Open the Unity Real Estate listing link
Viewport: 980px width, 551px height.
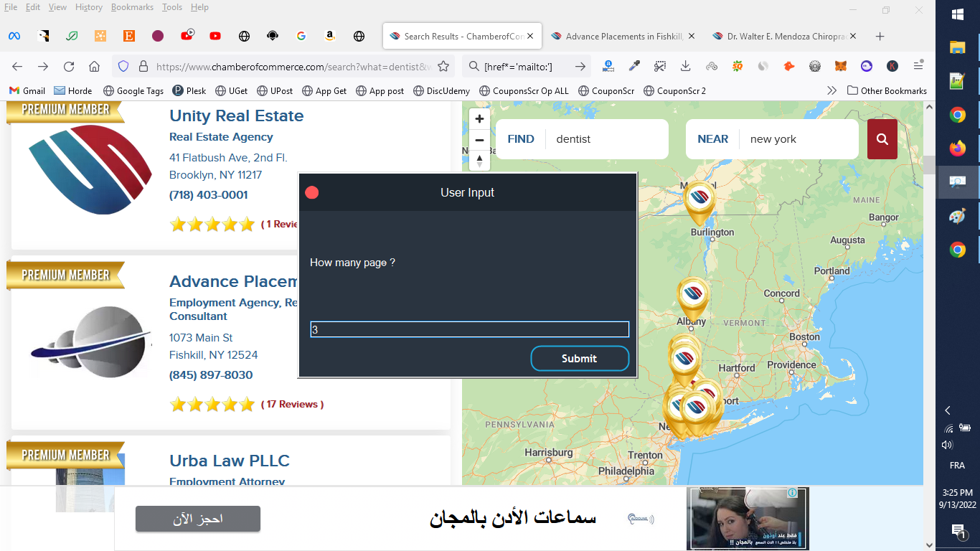coord(236,116)
